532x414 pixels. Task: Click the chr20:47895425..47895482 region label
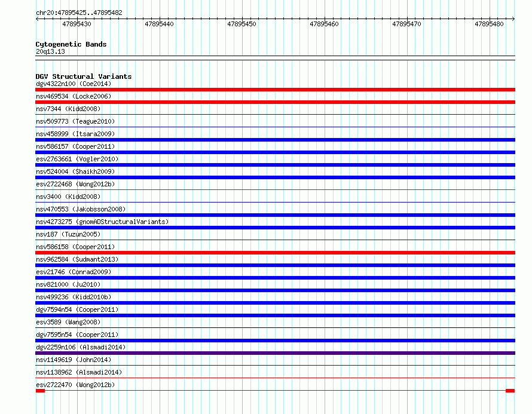(79, 13)
